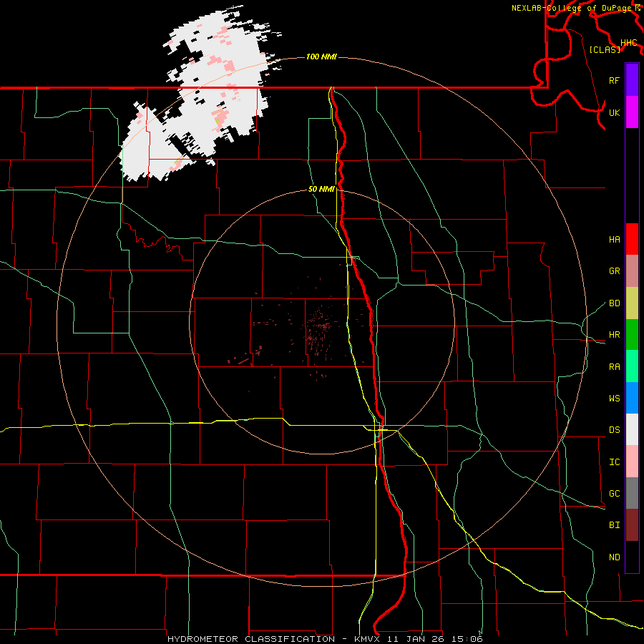
Task: Click the 100 NMI range ring label
Action: [321, 57]
